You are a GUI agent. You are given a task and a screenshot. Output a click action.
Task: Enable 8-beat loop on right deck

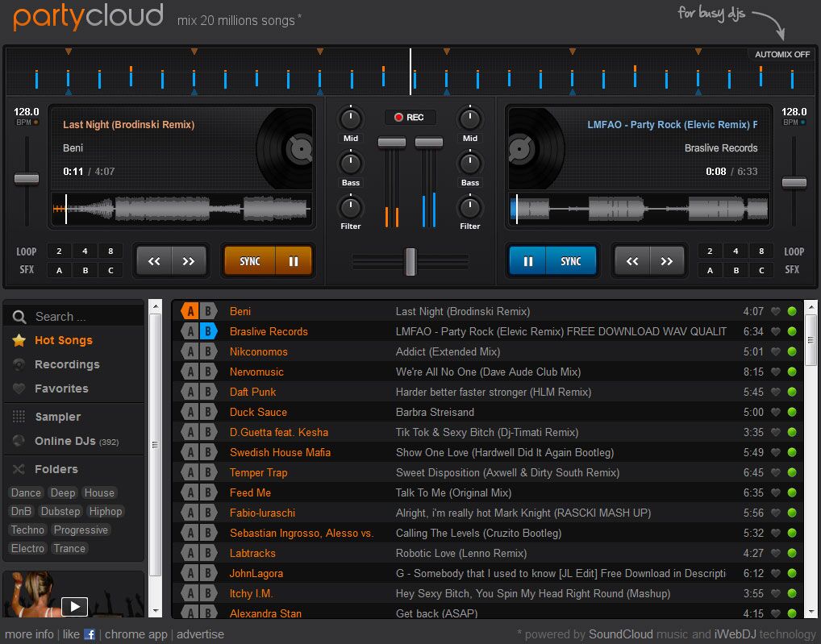(x=761, y=251)
